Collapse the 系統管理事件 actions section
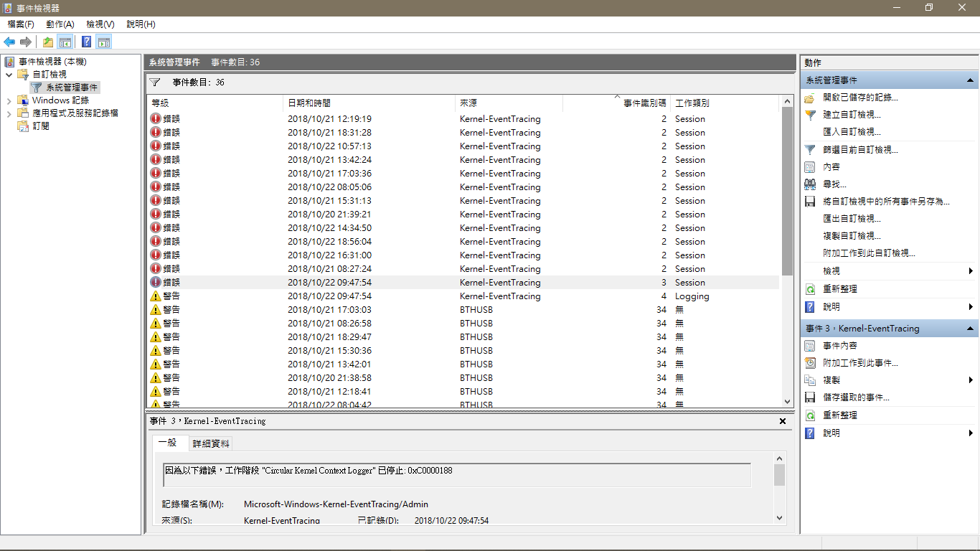980x551 pixels. point(970,80)
